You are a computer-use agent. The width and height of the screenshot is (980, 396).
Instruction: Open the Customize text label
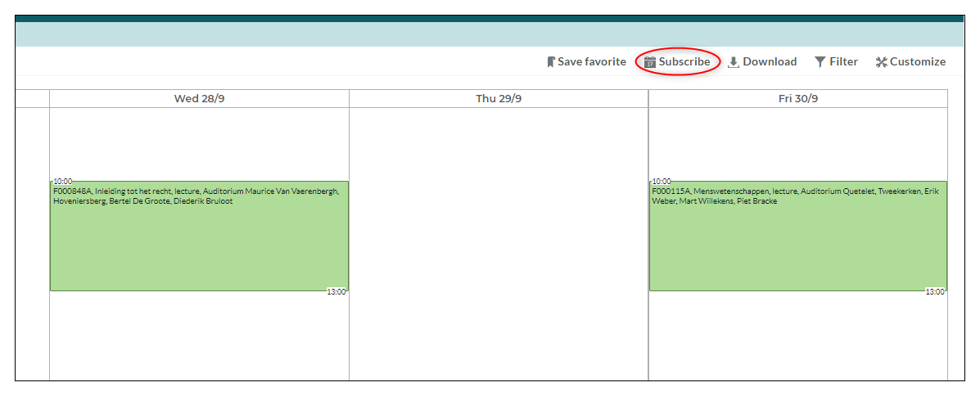point(918,62)
